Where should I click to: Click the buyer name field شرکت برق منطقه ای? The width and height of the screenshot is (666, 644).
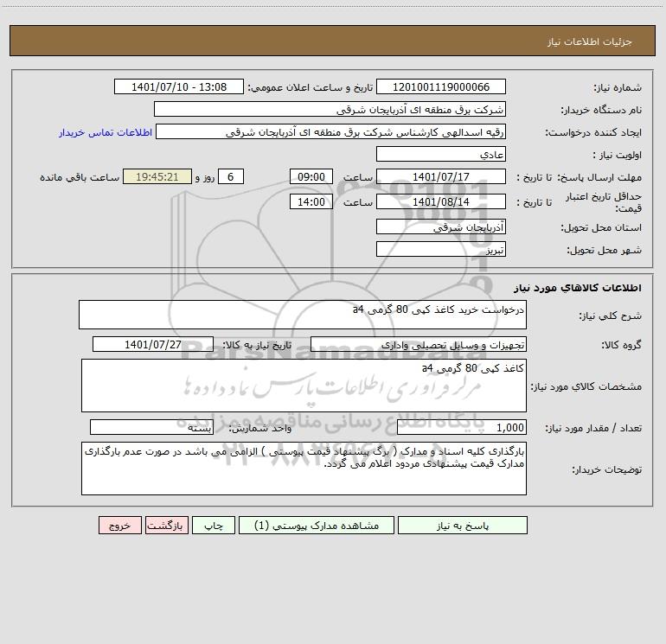click(330, 109)
